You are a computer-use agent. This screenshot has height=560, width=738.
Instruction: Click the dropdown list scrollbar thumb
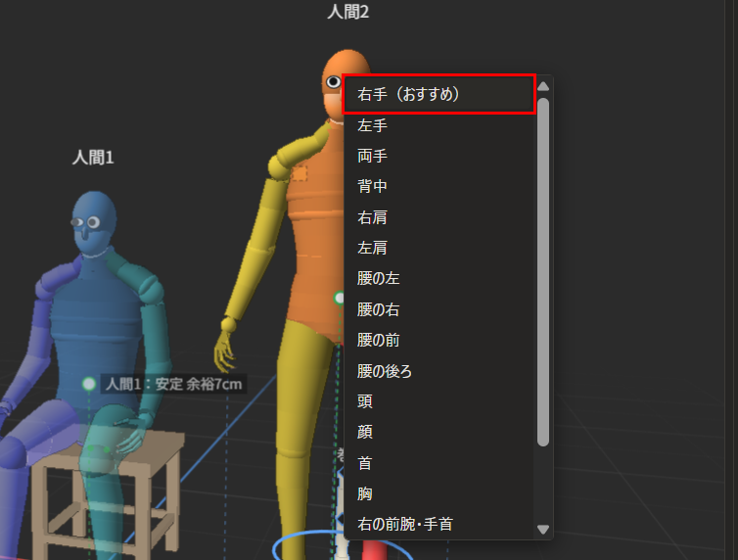[543, 272]
